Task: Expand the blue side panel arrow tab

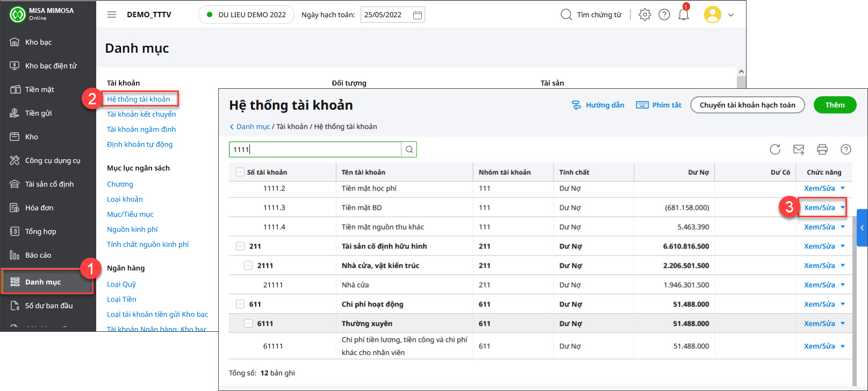Action: pos(862,228)
